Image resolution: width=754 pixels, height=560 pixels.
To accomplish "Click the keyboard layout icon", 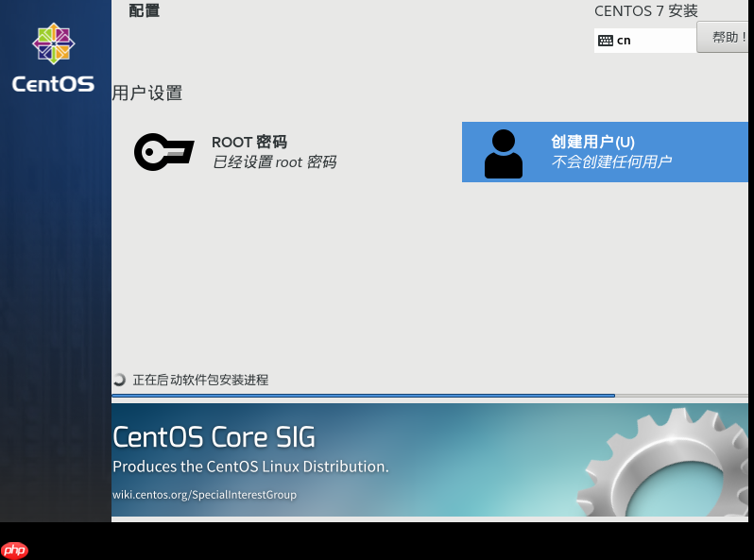I will [606, 41].
